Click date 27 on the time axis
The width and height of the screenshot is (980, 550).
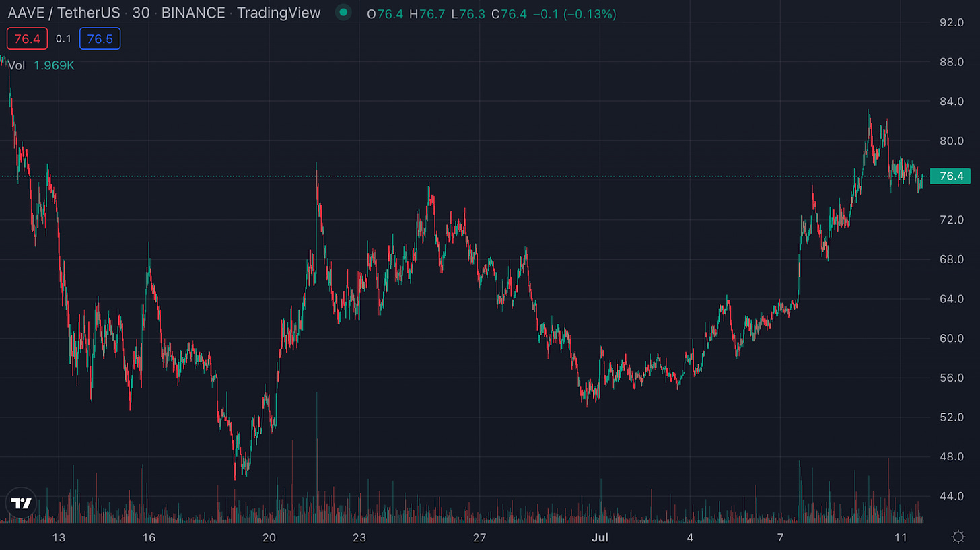[x=479, y=537]
